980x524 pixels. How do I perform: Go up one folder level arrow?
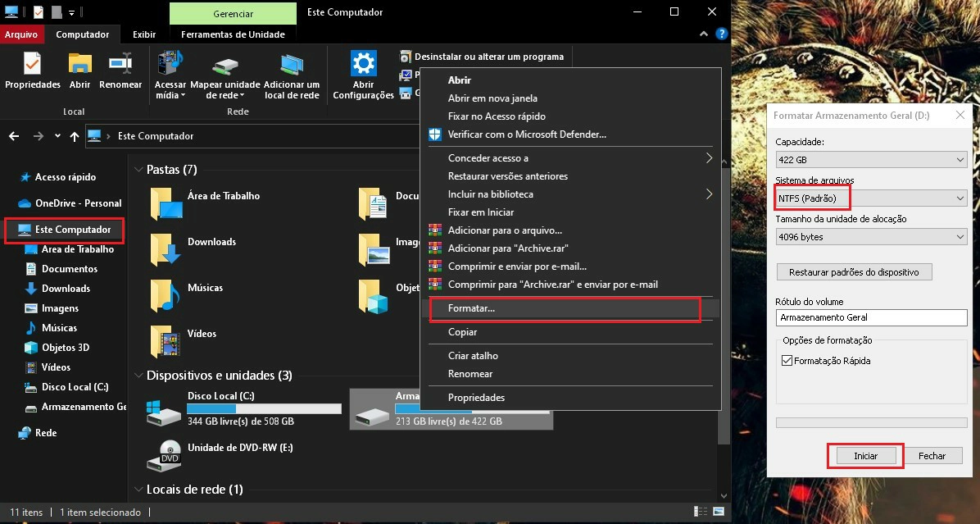[75, 135]
